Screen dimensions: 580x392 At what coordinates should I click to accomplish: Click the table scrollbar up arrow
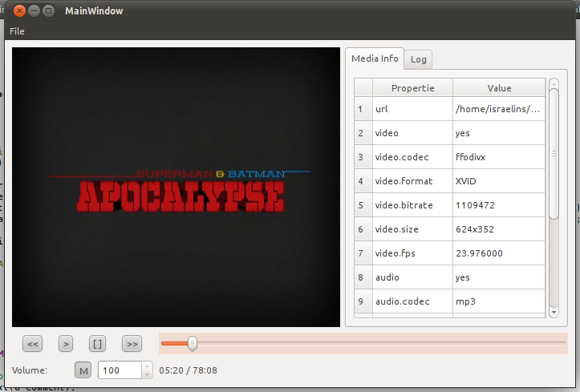click(554, 84)
